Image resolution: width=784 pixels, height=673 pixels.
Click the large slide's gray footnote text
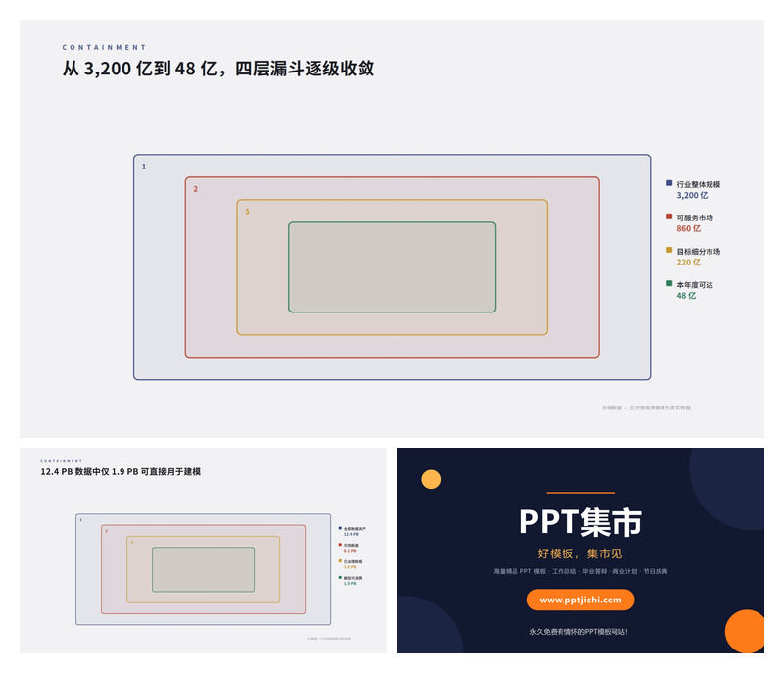coord(646,408)
